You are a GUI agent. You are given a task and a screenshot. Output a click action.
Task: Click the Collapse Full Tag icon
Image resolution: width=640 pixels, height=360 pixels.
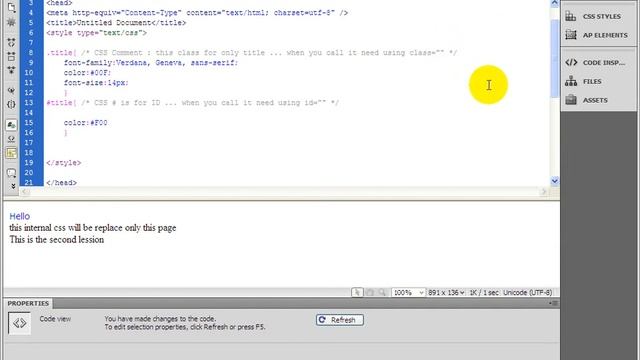coord(11,42)
